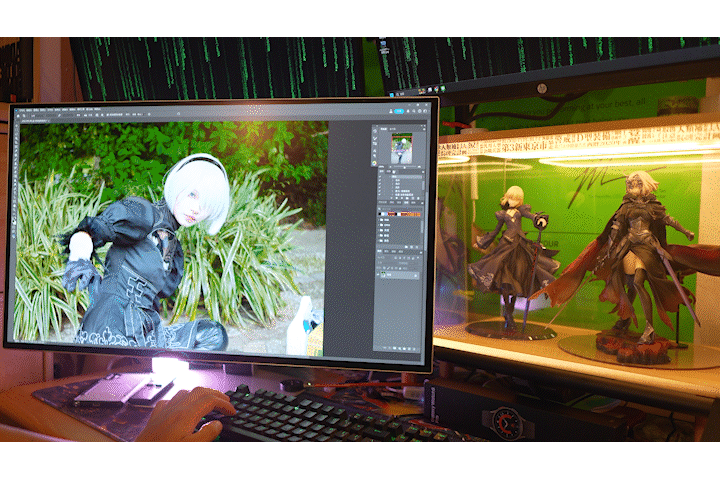720x480 pixels.
Task: Click the Navigator preview thumbnail
Action: pos(402,148)
